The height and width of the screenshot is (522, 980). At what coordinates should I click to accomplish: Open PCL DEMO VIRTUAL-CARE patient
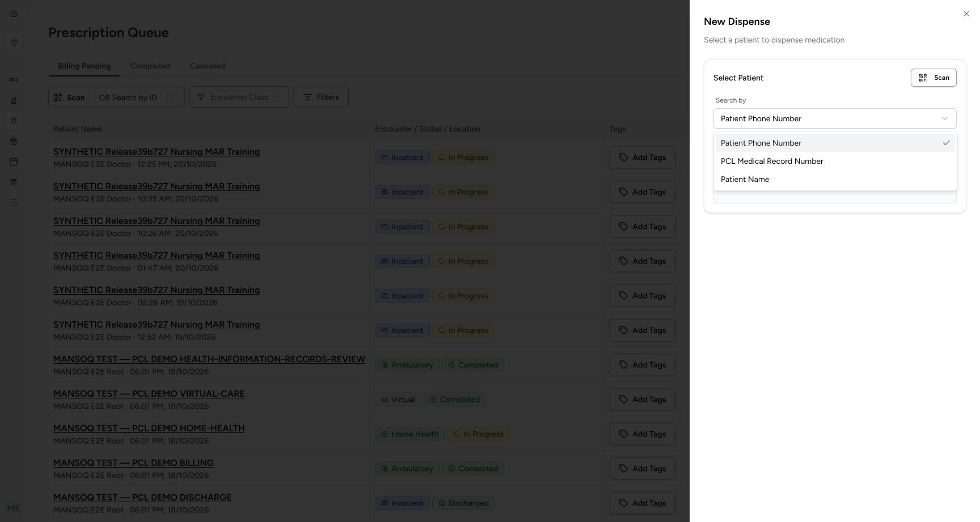coord(149,394)
